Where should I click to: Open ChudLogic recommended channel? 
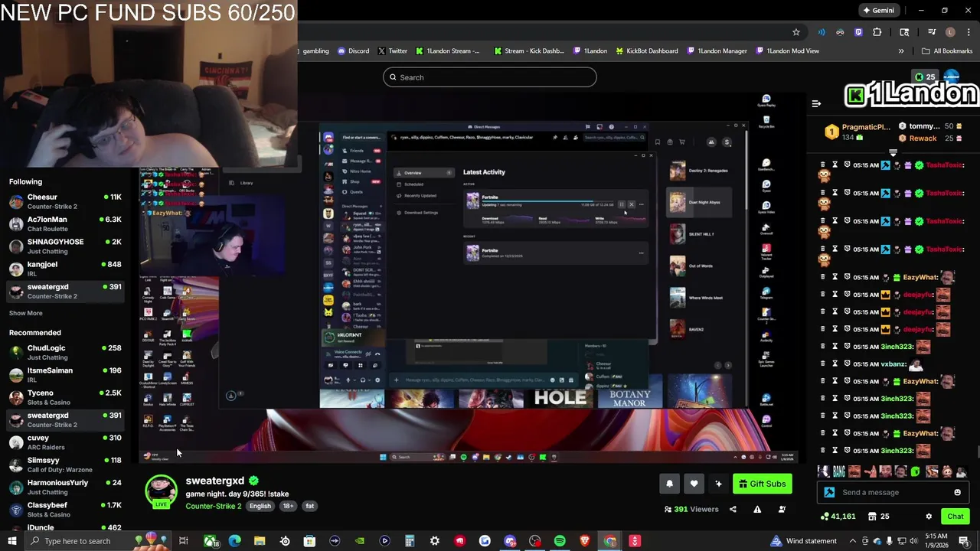pyautogui.click(x=64, y=352)
